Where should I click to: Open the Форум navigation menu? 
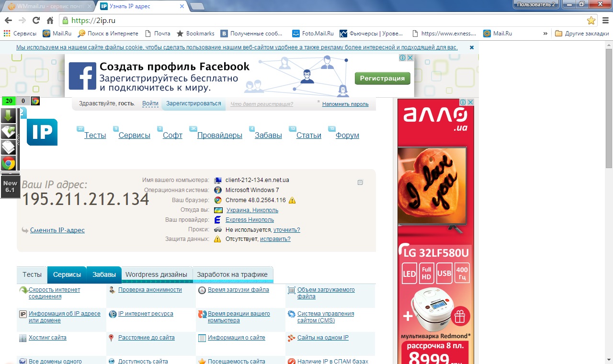(x=347, y=136)
